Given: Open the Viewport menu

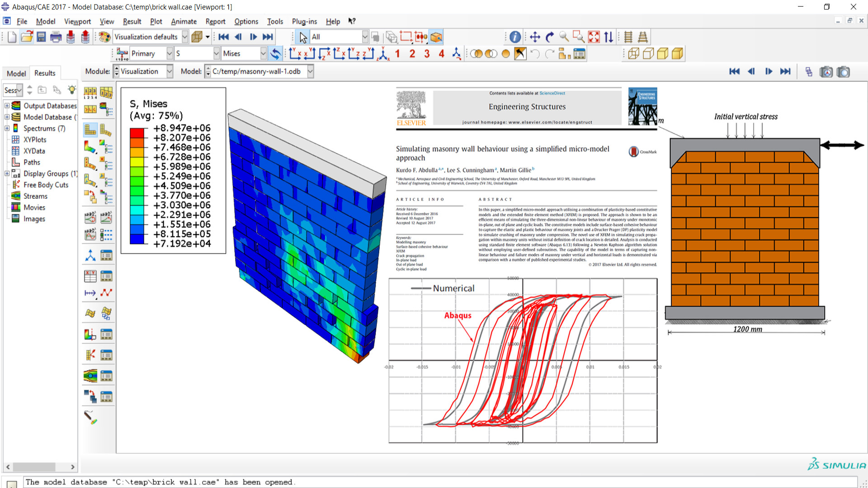Looking at the screenshot, I should pos(77,21).
